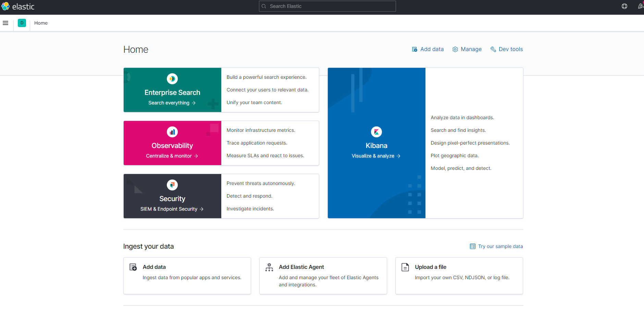This screenshot has height=310, width=644.
Task: Click the Manage gear icon
Action: (455, 49)
